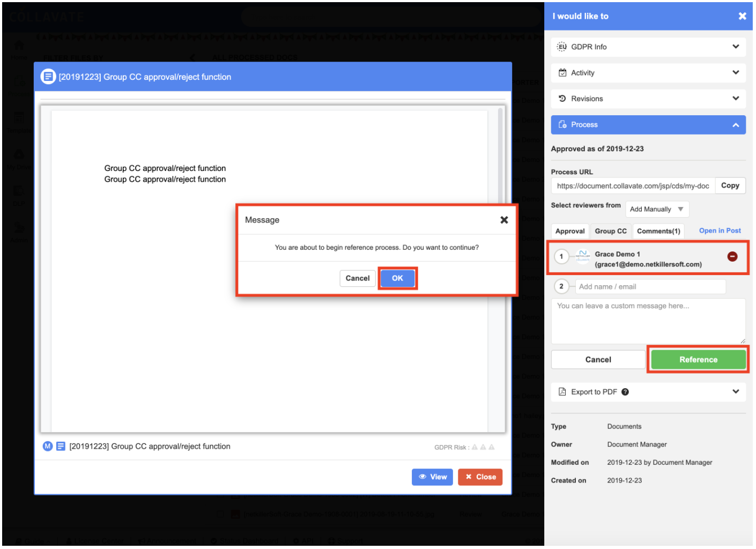756x549 pixels.
Task: Follow the Open in Post link
Action: pos(720,231)
